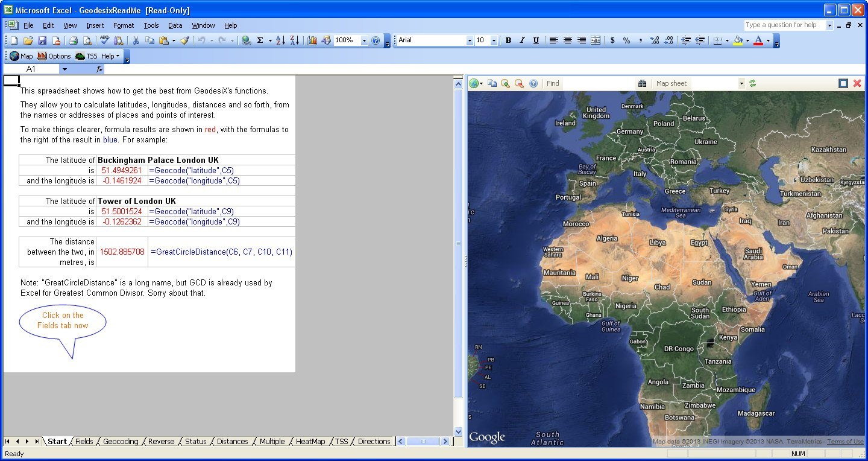Image resolution: width=868 pixels, height=461 pixels.
Task: Open the zoom percentage dropdown
Action: point(364,40)
